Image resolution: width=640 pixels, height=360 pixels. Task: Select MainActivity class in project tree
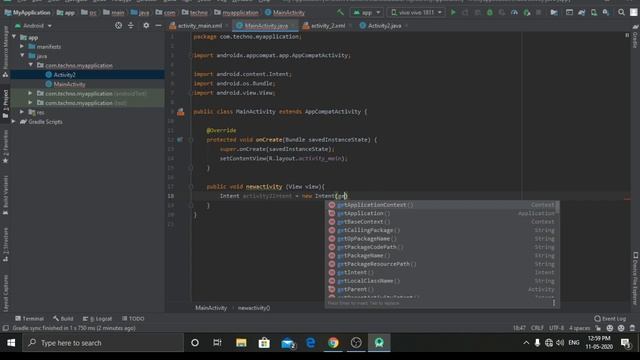(x=69, y=84)
